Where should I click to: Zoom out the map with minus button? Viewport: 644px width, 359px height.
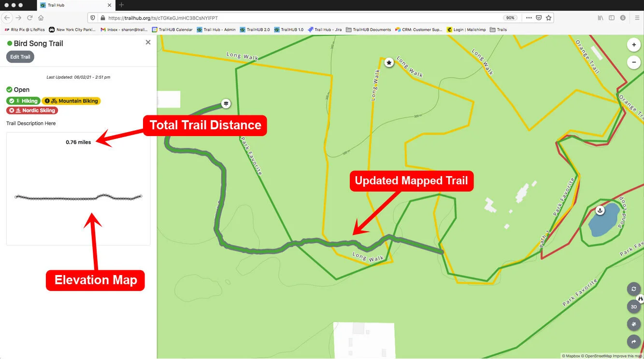click(633, 62)
